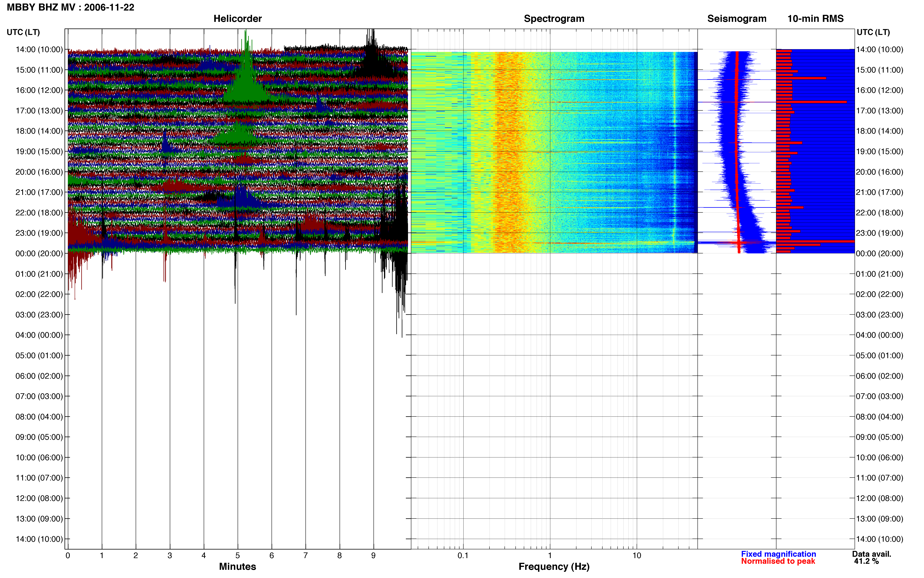This screenshot has height=578, width=924.
Task: Click the 'Frequency (Hz)' axis label
Action: coord(554,566)
